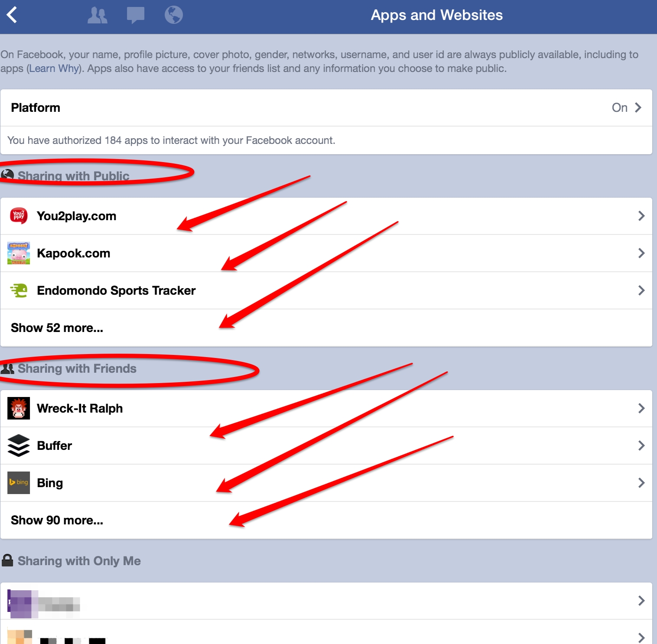Open You2play.com row chevron
The height and width of the screenshot is (644, 657).
[641, 216]
